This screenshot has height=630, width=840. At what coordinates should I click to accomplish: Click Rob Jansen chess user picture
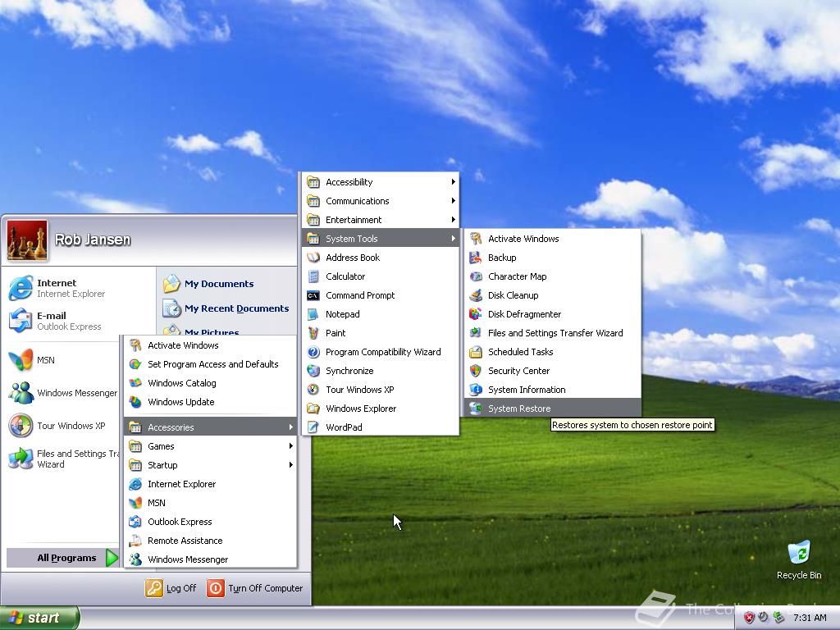coord(27,240)
